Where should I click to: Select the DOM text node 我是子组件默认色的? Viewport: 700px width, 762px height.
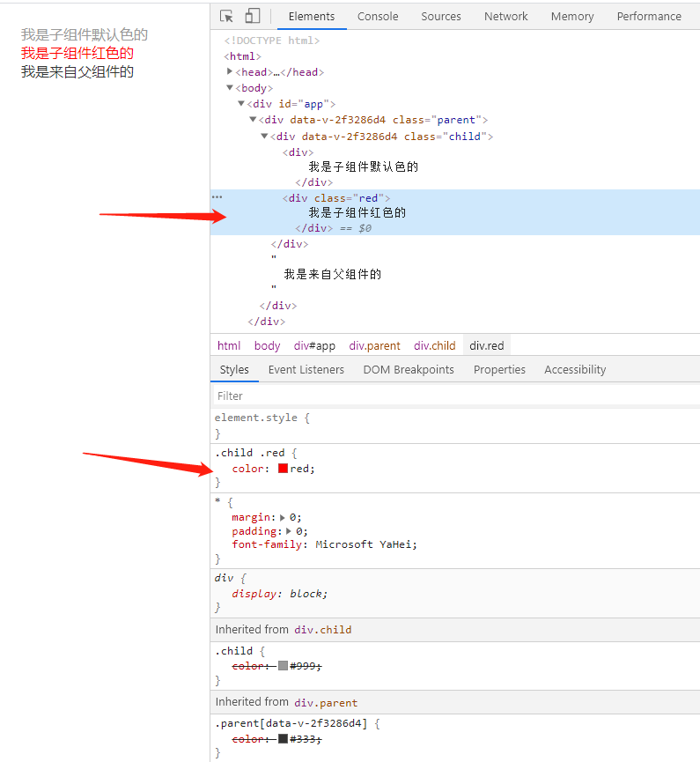(x=364, y=167)
